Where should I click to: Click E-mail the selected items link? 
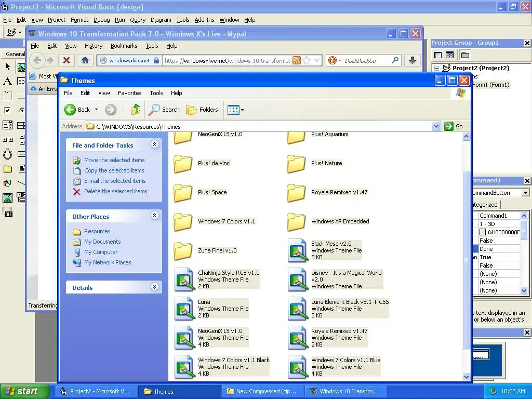click(x=115, y=181)
